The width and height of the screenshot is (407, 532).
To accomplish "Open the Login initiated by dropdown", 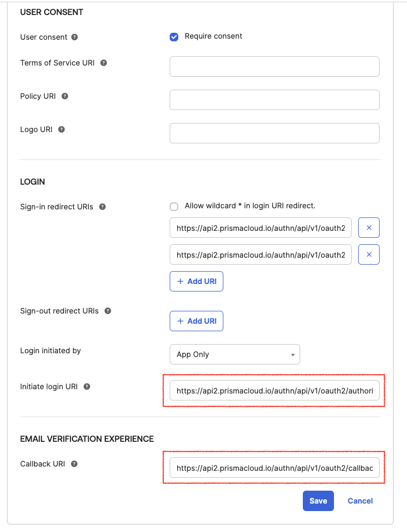I will 235,354.
